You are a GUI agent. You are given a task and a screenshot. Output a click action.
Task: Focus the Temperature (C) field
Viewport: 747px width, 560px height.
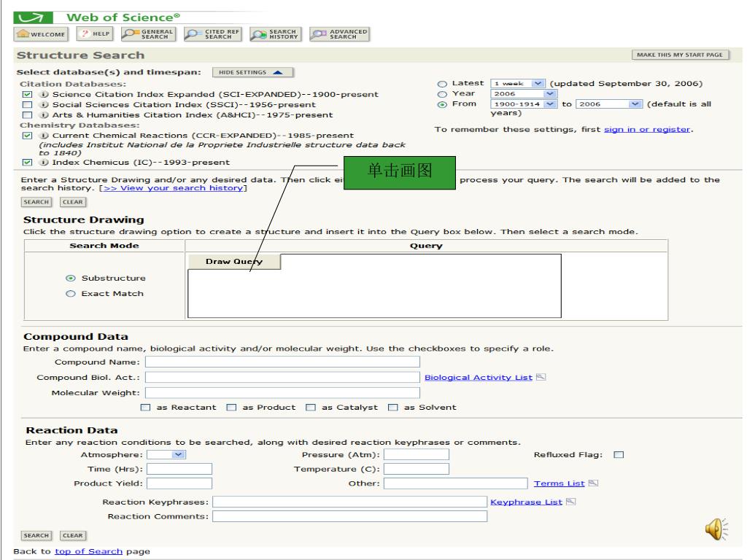click(417, 469)
